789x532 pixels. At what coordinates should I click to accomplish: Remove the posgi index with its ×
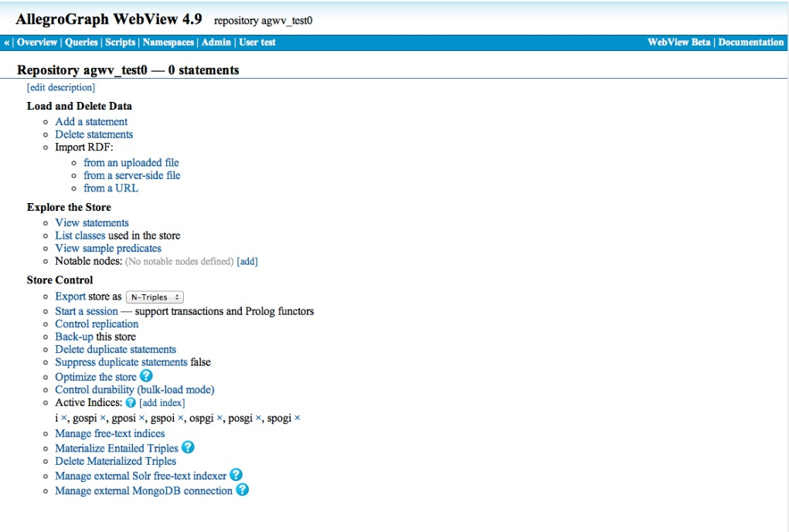click(x=258, y=418)
